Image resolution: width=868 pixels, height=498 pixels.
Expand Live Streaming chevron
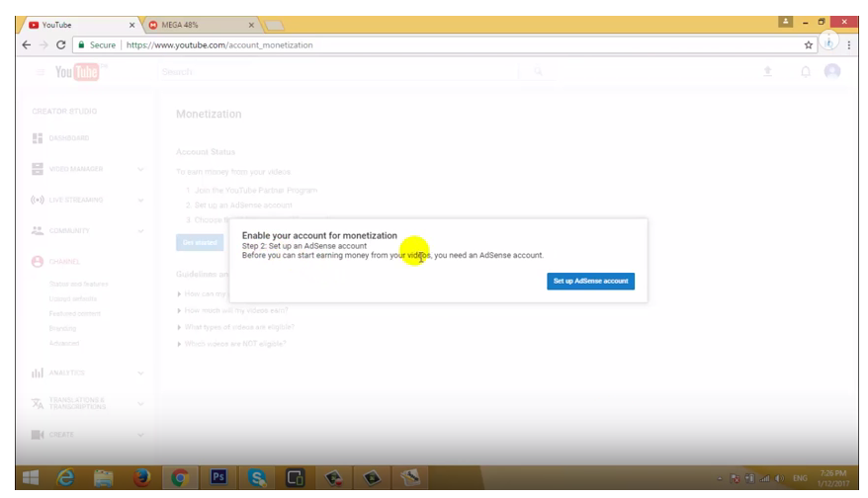point(140,201)
